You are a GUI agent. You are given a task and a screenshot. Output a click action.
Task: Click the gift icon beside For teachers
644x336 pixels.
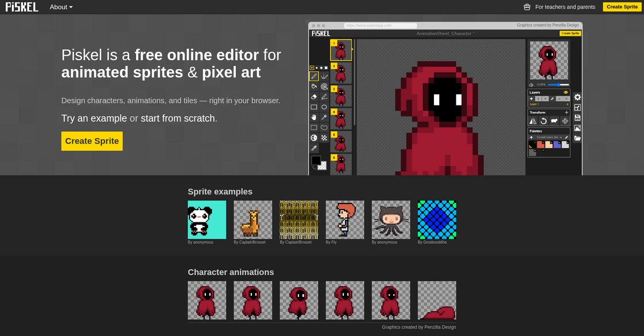(527, 7)
